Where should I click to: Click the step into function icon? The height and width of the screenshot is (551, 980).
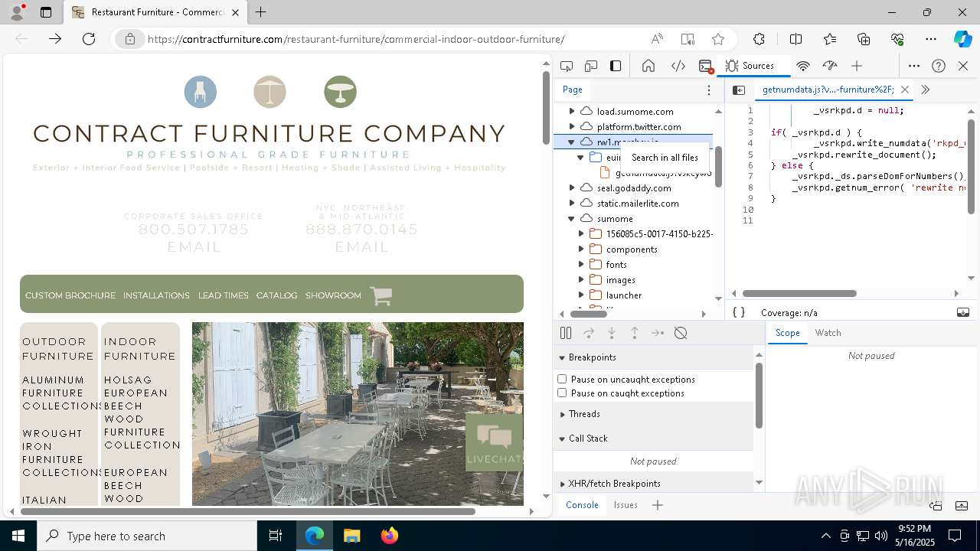click(x=612, y=333)
